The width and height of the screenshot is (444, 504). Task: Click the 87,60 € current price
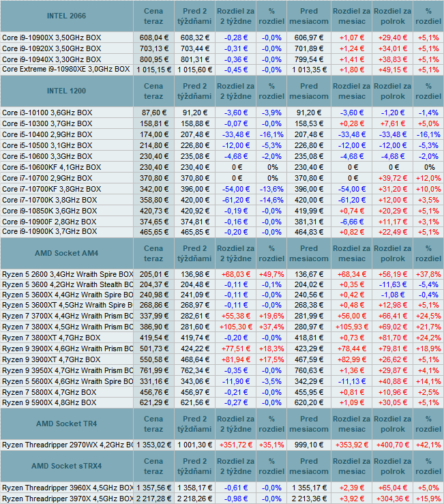point(153,113)
